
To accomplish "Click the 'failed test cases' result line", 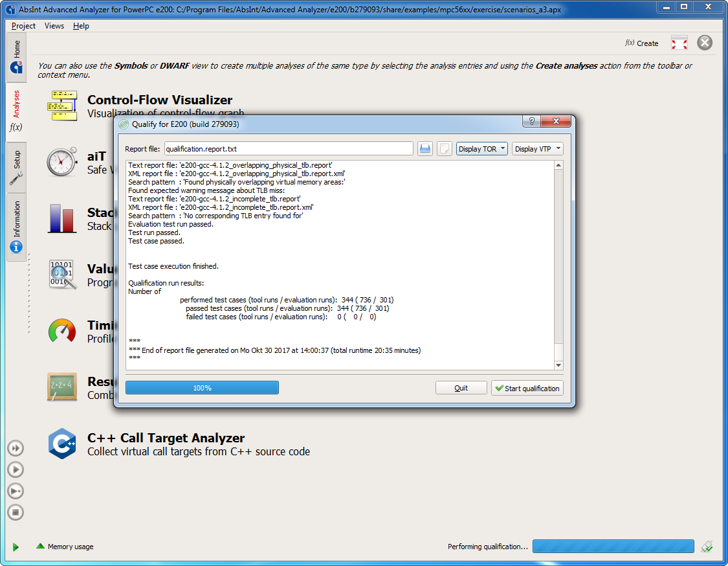I will [281, 317].
